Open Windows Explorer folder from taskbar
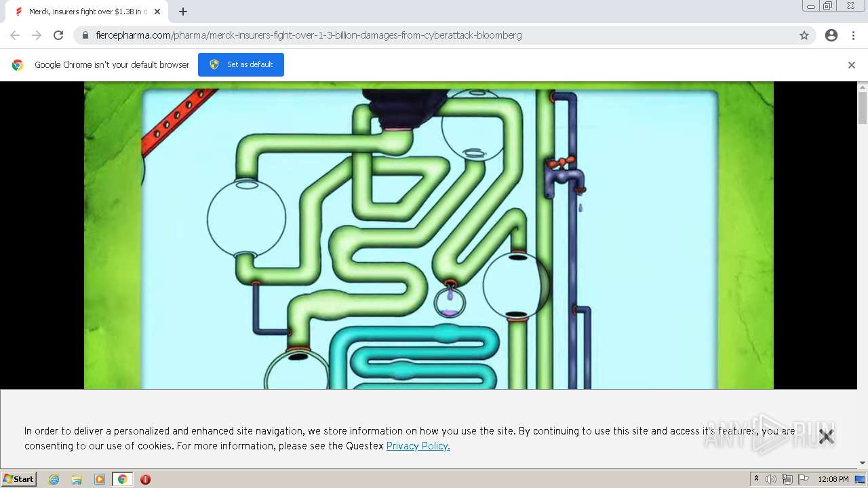868x488 pixels. pos(77,479)
